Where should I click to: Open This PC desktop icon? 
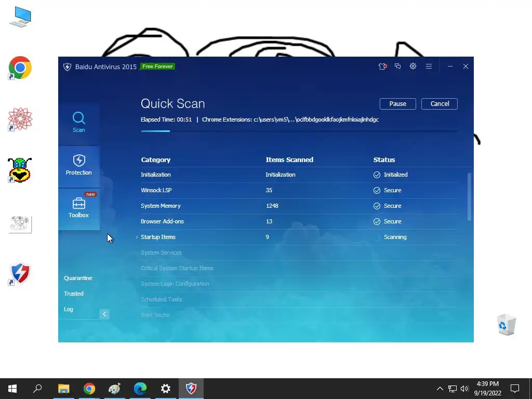20,17
